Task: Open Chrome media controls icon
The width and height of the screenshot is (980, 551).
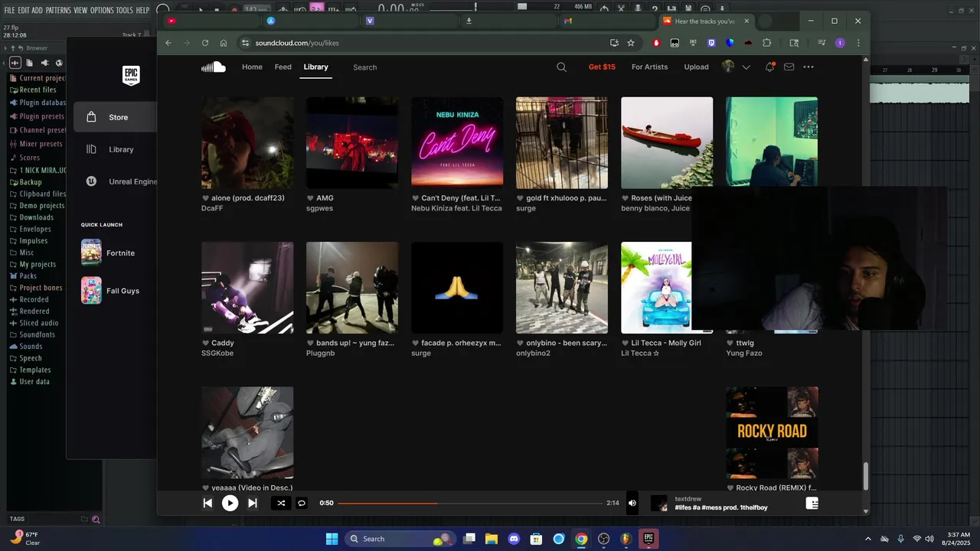Action: point(822,43)
